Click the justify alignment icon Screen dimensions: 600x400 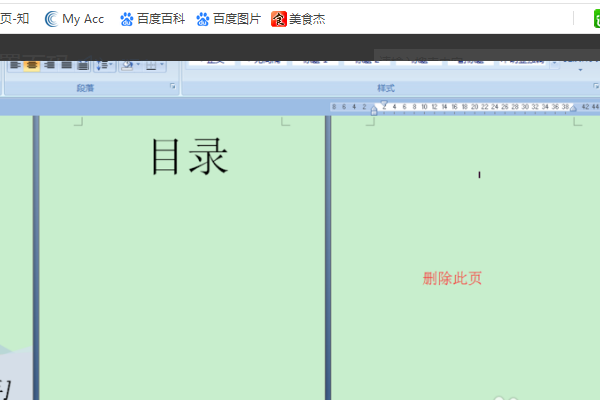coord(66,66)
